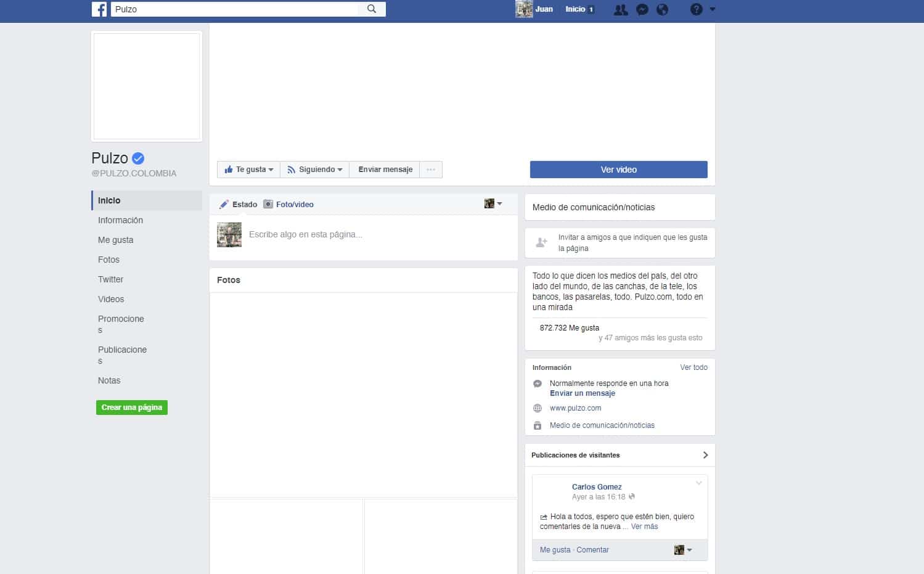
Task: Open the Te gusta dropdown
Action: pyautogui.click(x=249, y=170)
